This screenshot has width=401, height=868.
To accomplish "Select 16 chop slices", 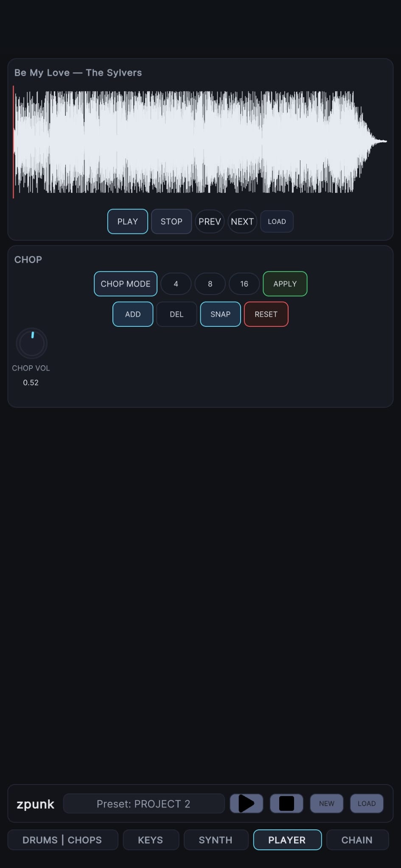I will pos(244,284).
